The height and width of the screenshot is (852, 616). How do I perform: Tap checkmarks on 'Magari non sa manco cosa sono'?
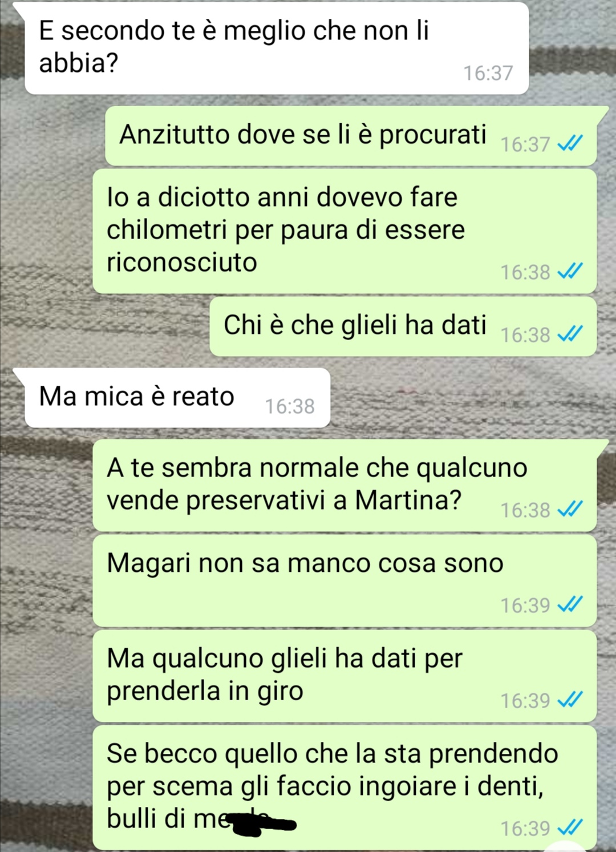click(x=570, y=605)
